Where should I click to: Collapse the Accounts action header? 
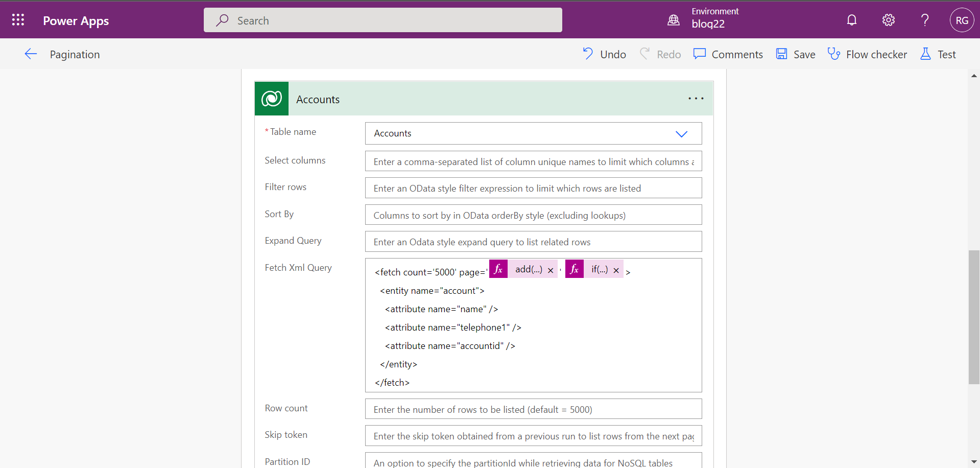coord(484,99)
